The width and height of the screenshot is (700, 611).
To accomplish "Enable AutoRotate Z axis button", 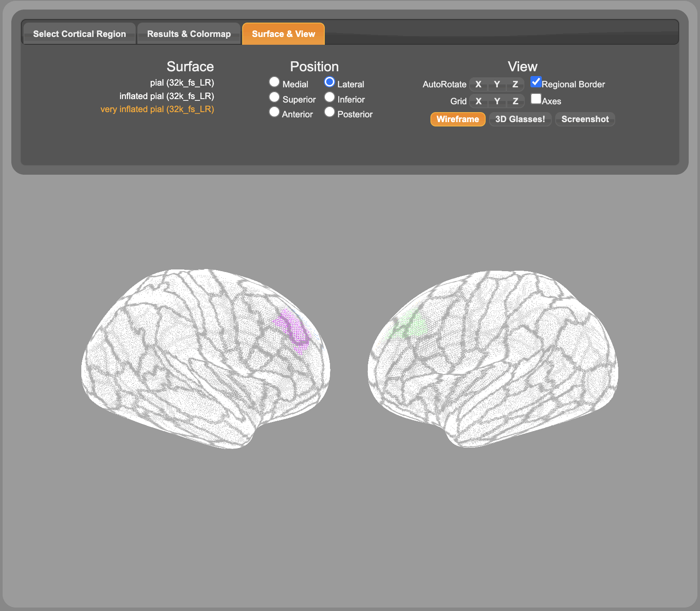I will point(515,84).
